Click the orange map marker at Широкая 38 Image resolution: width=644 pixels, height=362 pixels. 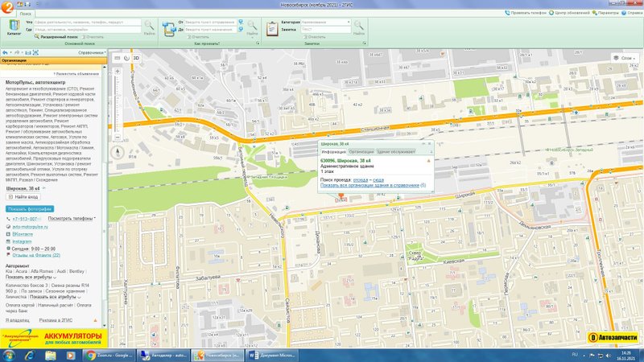[x=341, y=196]
